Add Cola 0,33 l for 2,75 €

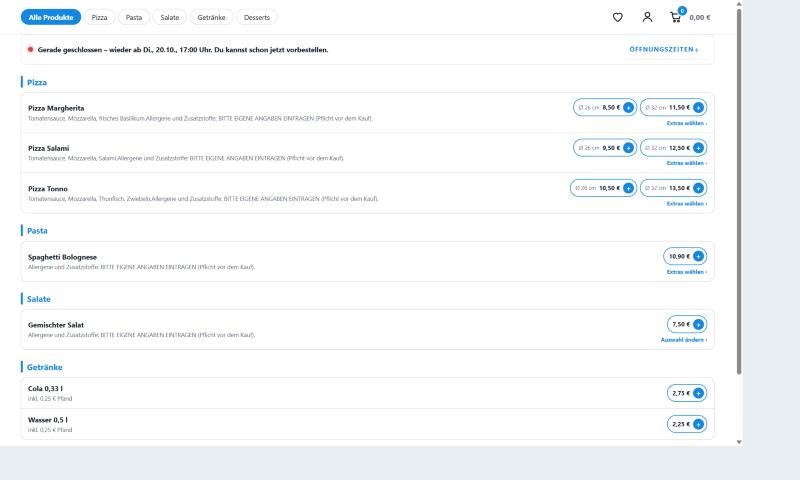(687, 393)
